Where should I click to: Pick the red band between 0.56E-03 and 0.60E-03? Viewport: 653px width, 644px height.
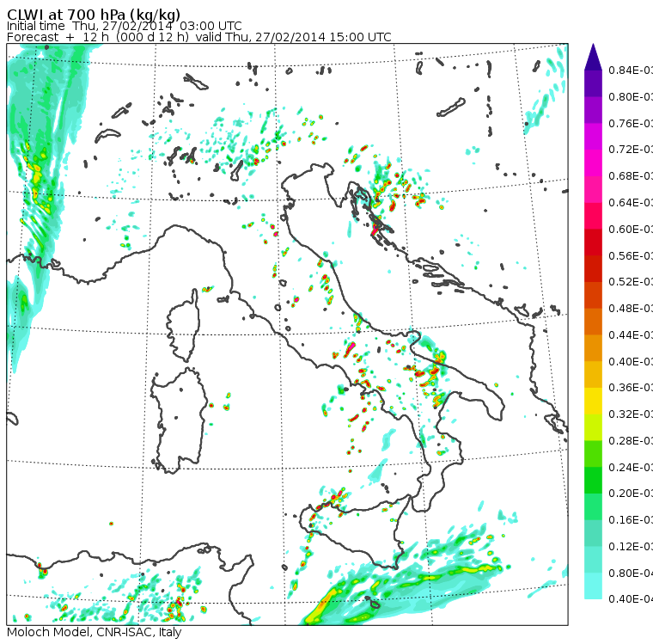pyautogui.click(x=593, y=242)
